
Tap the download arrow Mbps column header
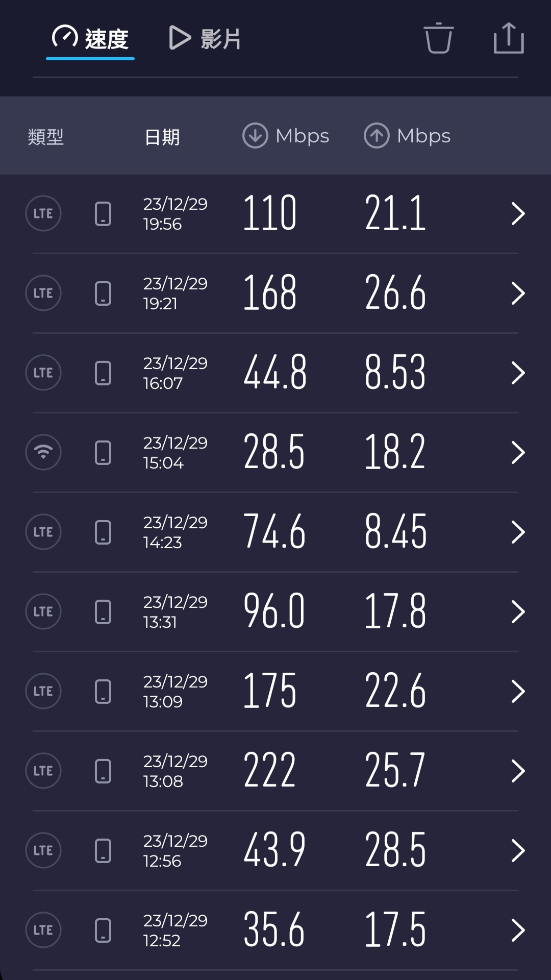click(286, 136)
